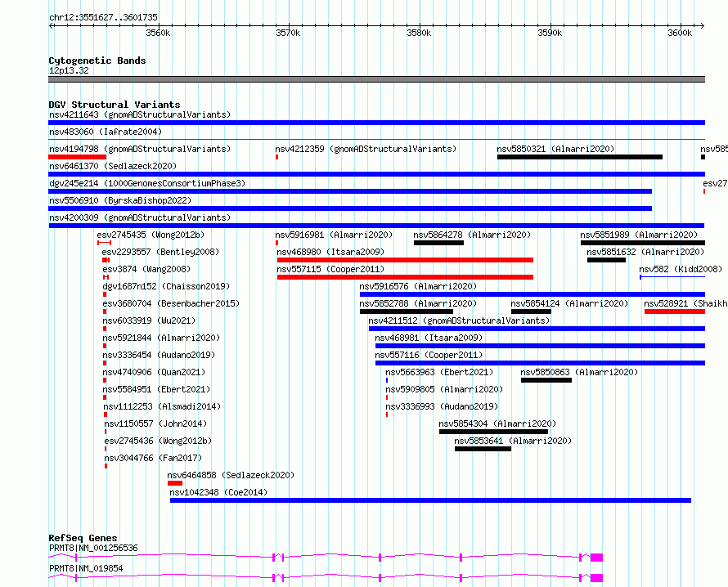
Task: Click nsv4212359 gnomAD variant label
Action: [x=366, y=149]
